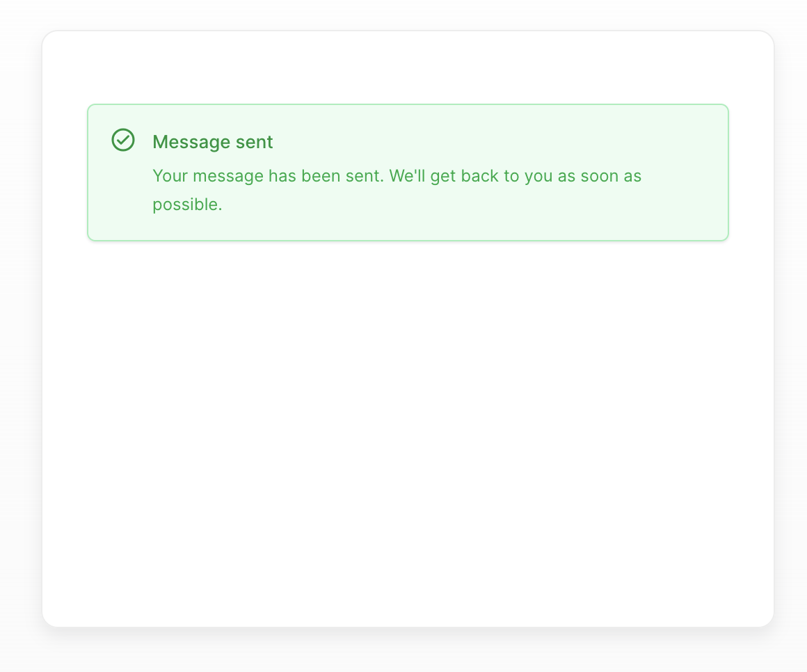Select the "Message sent" heading

(x=213, y=142)
